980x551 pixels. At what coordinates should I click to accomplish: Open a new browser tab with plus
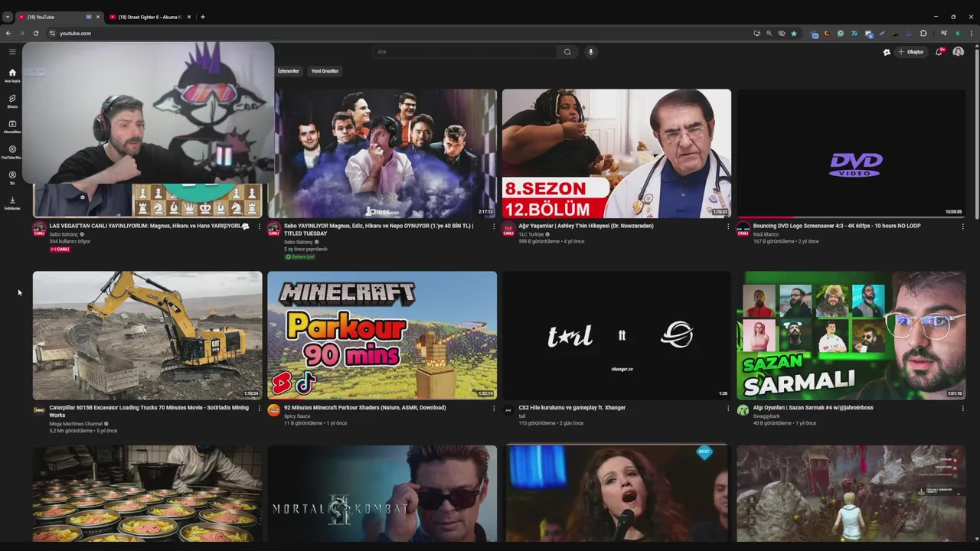click(202, 17)
